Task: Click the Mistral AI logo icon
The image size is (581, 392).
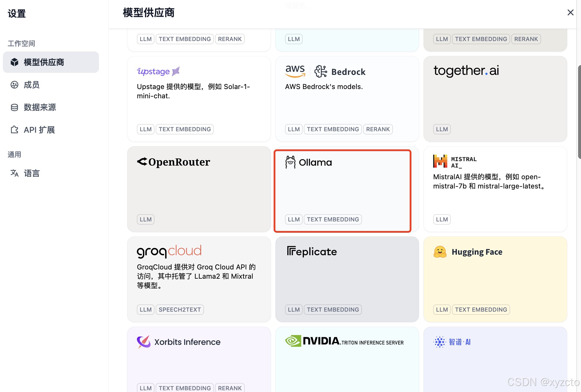Action: pyautogui.click(x=440, y=162)
